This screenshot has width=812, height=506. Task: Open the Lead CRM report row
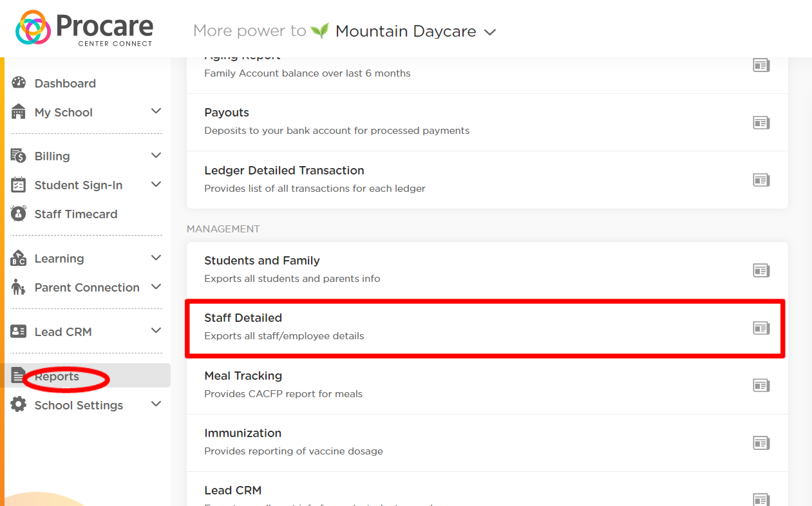tap(487, 489)
